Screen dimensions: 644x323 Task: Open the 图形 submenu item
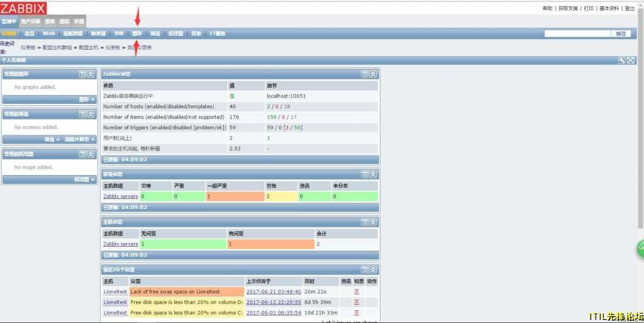pos(137,34)
